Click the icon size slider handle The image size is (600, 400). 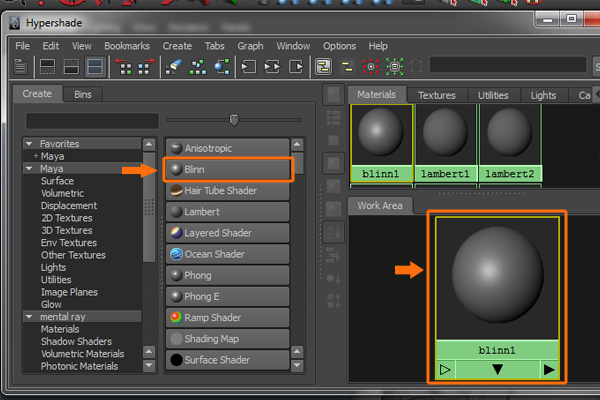click(x=234, y=120)
